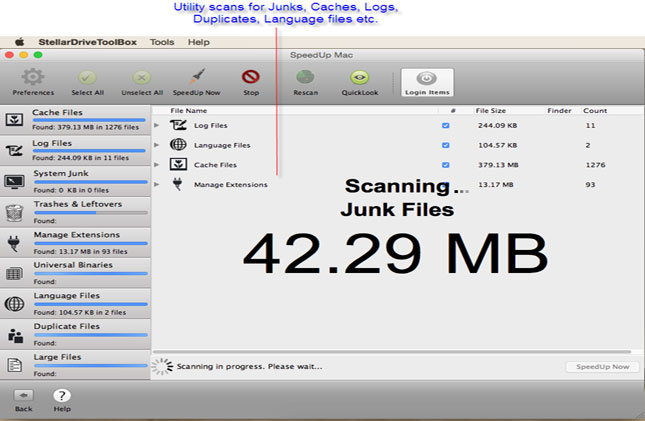Uncheck the Log Files row checkbox
The image size is (645, 421).
click(x=445, y=126)
